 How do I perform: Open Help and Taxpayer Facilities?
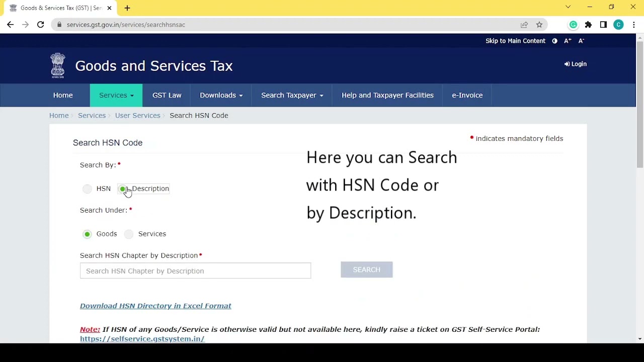click(387, 95)
